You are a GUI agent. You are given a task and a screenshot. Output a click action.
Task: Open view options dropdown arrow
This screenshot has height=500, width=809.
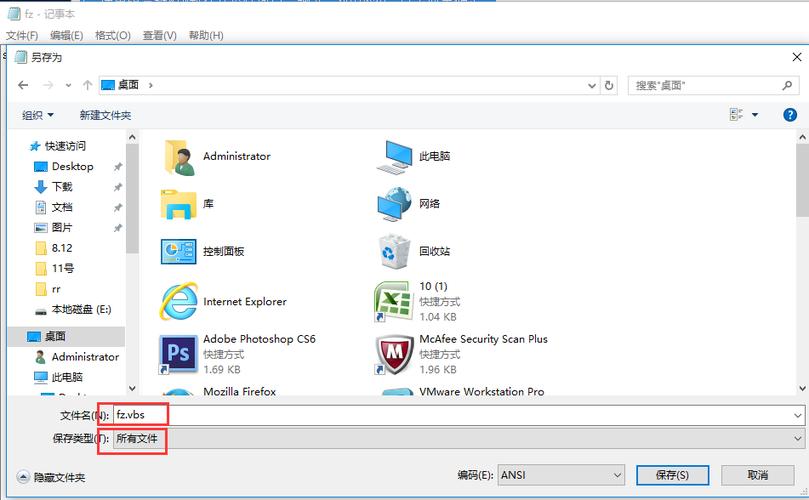click(x=755, y=115)
